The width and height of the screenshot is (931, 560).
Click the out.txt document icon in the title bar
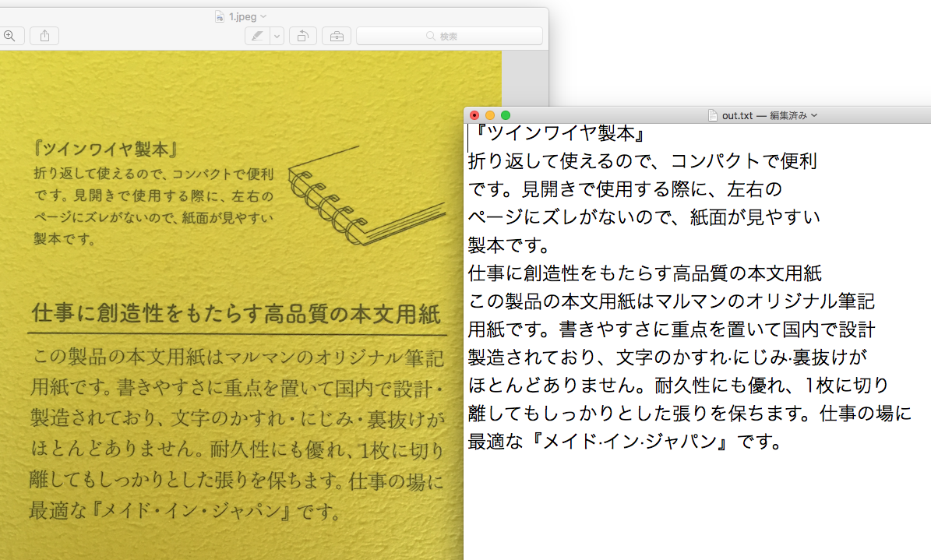click(x=713, y=115)
